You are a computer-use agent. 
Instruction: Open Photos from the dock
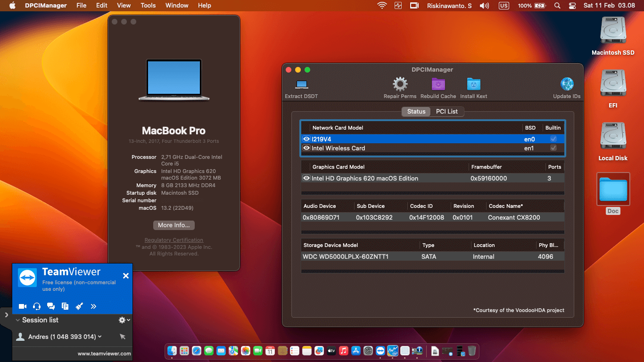click(x=246, y=351)
